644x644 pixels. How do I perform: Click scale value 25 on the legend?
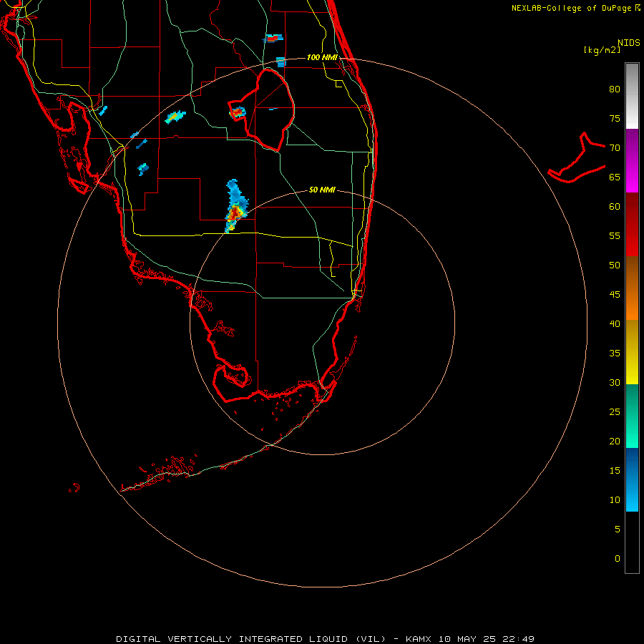(x=615, y=412)
